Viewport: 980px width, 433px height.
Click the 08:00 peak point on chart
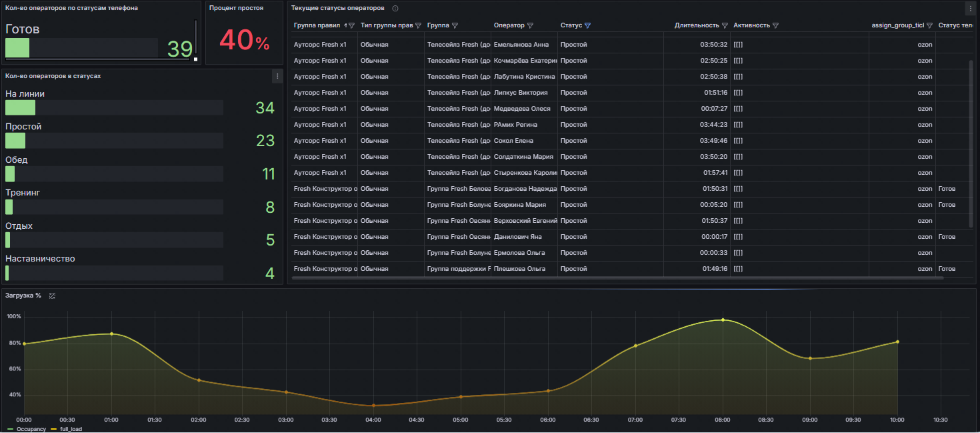[723, 320]
